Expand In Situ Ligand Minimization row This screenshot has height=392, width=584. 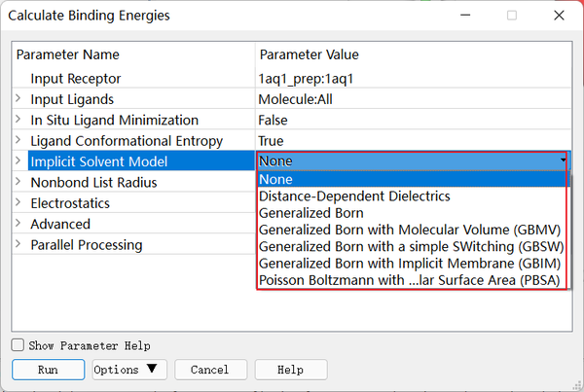click(18, 120)
